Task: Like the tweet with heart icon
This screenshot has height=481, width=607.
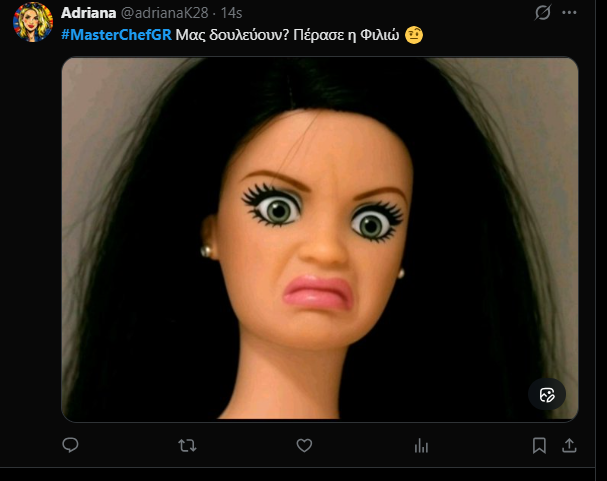Action: (x=304, y=445)
